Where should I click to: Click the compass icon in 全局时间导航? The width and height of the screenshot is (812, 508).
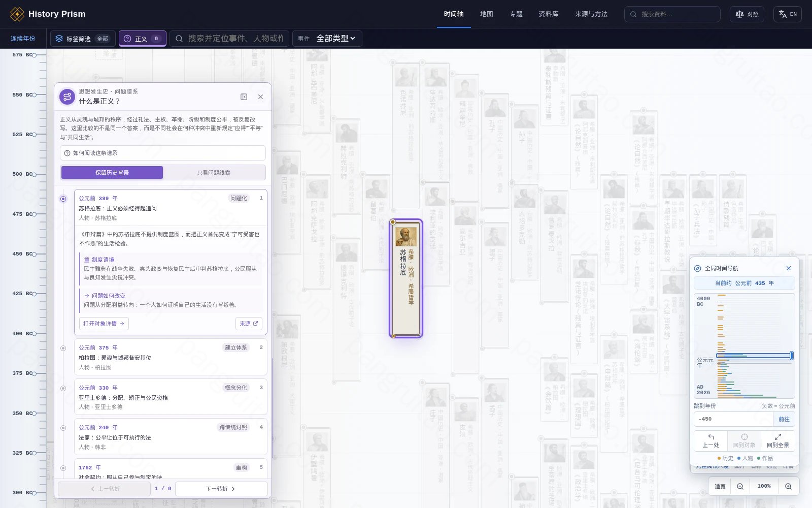tap(698, 268)
